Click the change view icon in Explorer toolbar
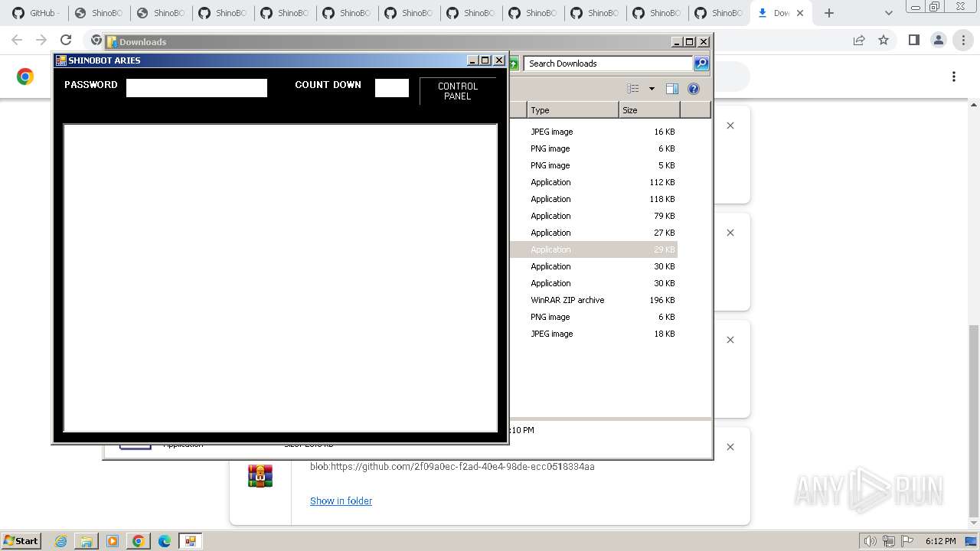The width and height of the screenshot is (980, 551). click(633, 89)
